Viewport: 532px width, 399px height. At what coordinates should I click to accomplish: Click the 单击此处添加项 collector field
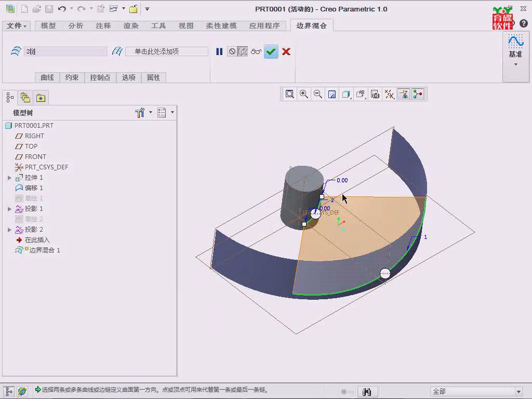[x=167, y=51]
